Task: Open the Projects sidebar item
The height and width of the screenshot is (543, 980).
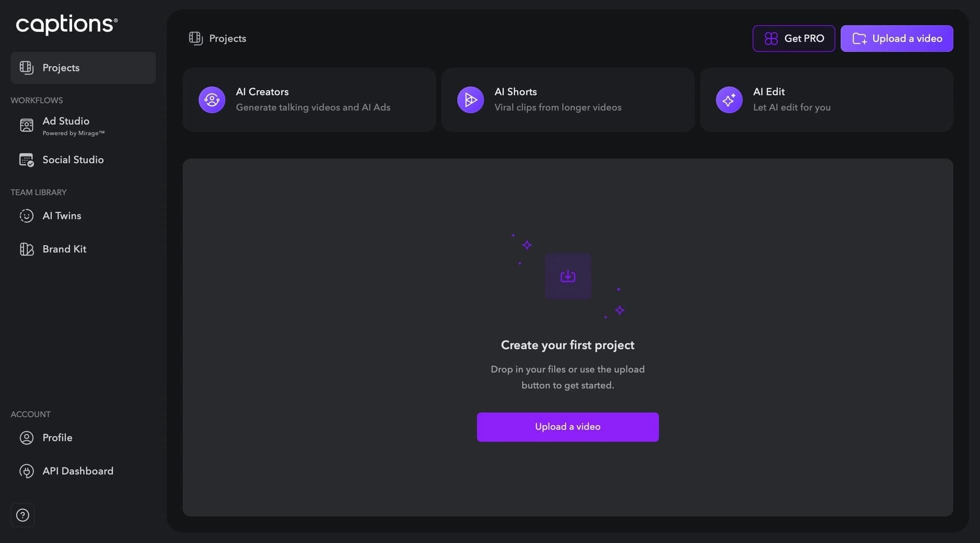Action: coord(83,68)
